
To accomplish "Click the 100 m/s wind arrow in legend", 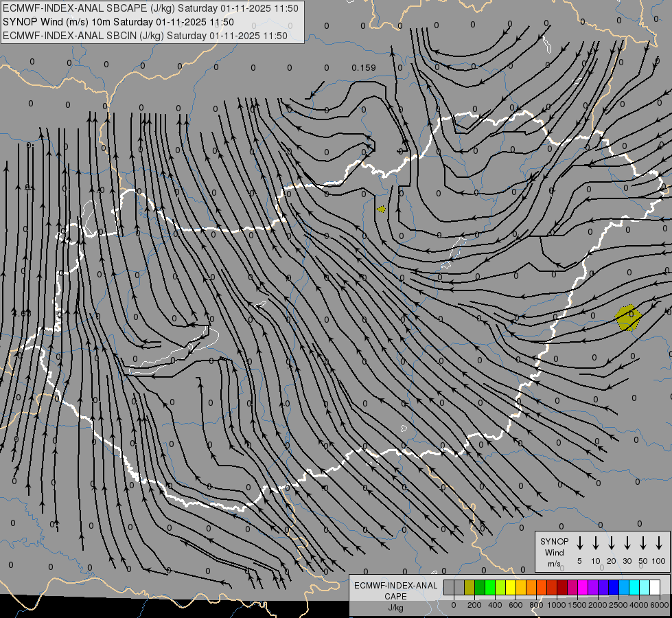I will pos(659,542).
